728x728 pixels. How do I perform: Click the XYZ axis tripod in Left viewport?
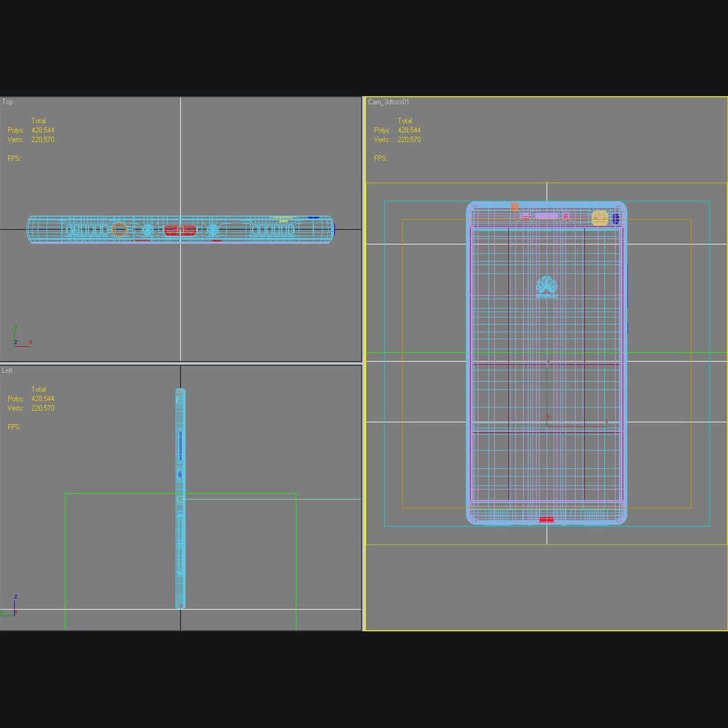pyautogui.click(x=10, y=605)
